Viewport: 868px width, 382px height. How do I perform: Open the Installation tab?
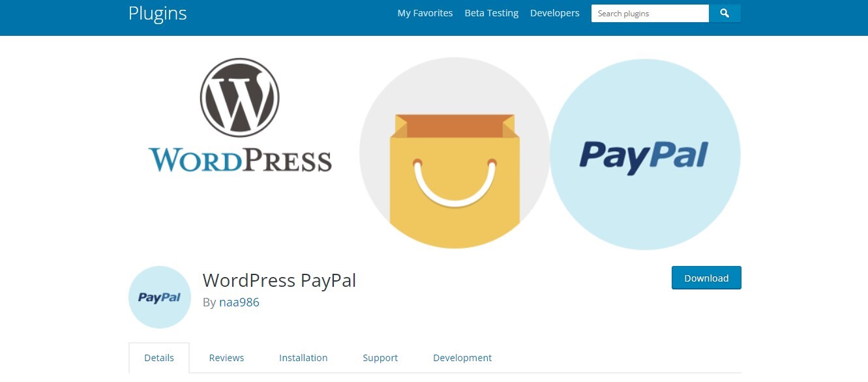[303, 358]
